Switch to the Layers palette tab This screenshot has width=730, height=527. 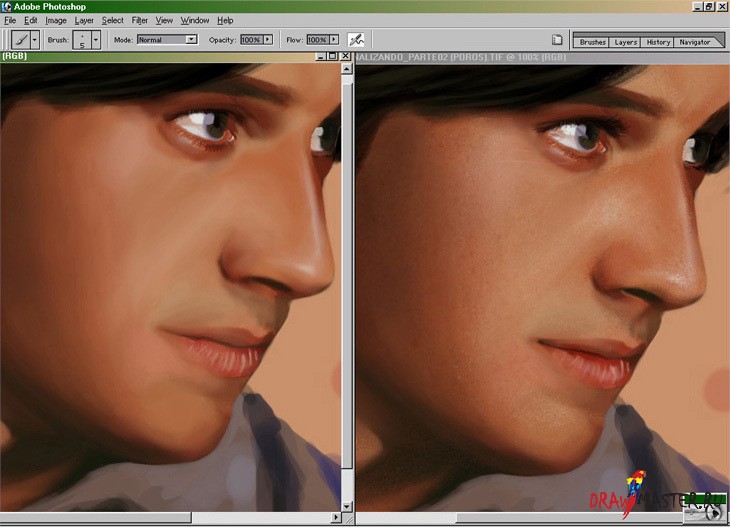(625, 42)
